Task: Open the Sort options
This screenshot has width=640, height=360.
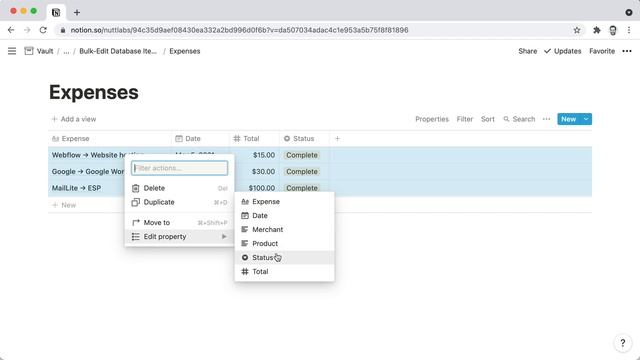Action: (x=487, y=119)
